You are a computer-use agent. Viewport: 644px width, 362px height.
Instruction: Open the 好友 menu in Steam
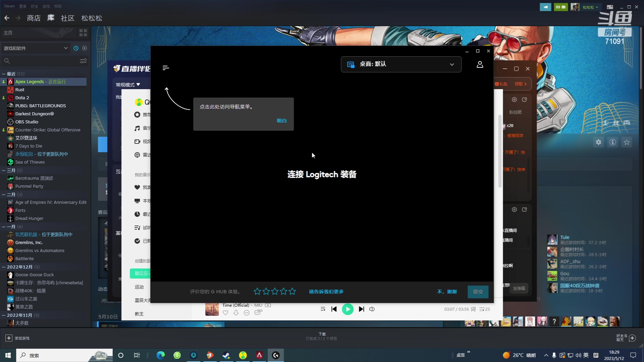(35, 6)
